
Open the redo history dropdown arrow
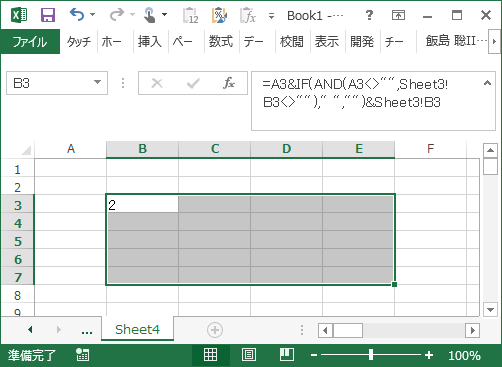click(132, 15)
